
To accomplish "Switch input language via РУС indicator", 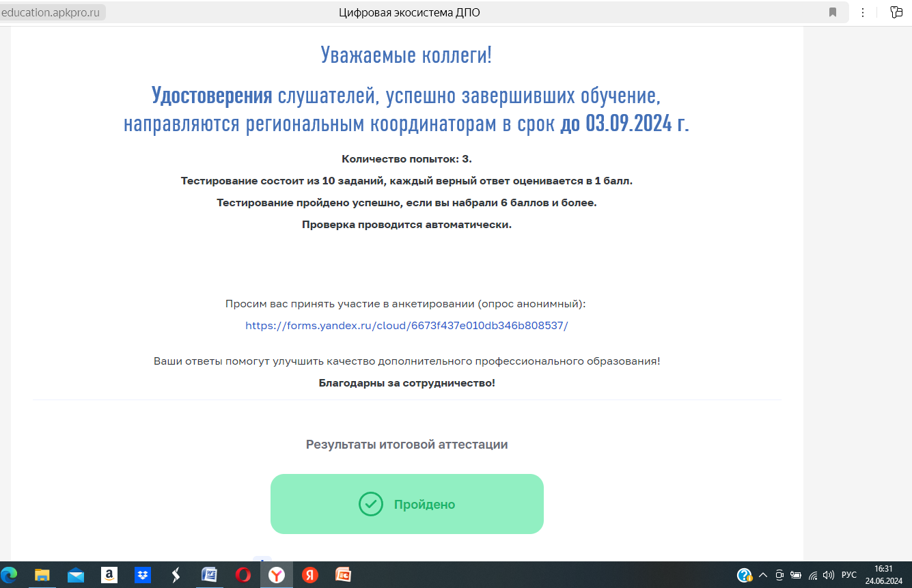I will (x=849, y=575).
